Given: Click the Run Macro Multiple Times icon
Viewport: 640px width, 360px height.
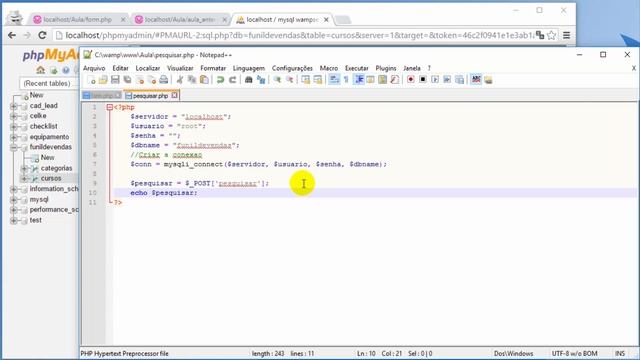Looking at the screenshot, I should [447, 80].
